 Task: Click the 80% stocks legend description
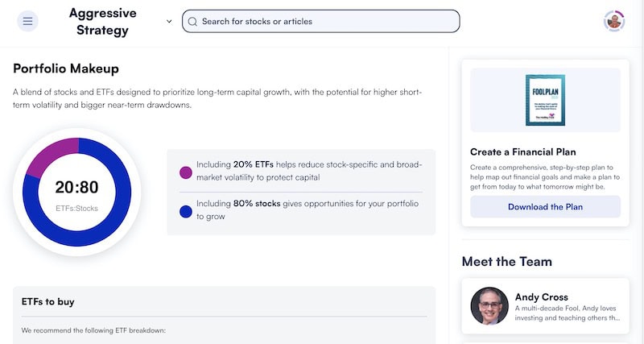coord(308,210)
